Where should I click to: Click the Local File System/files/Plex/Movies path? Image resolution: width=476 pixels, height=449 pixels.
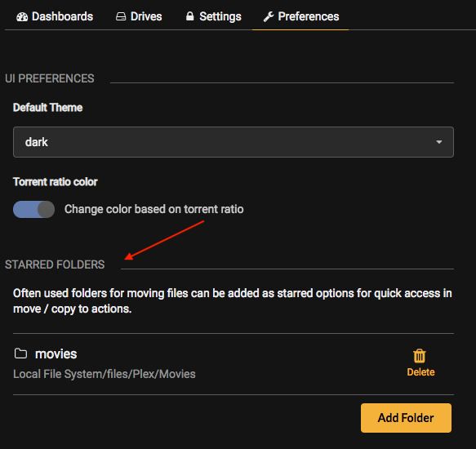[x=105, y=374]
